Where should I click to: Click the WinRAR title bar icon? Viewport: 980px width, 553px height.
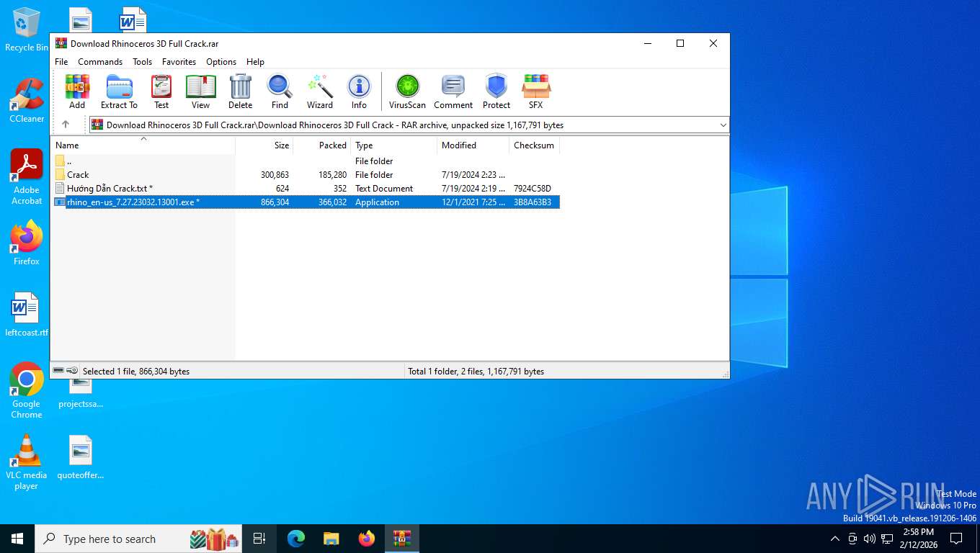pos(61,43)
